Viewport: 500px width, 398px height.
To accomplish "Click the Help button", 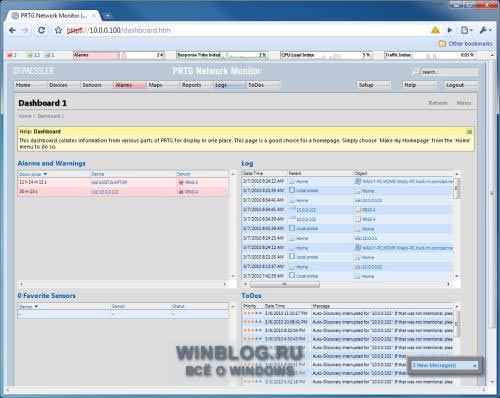I will (x=419, y=85).
